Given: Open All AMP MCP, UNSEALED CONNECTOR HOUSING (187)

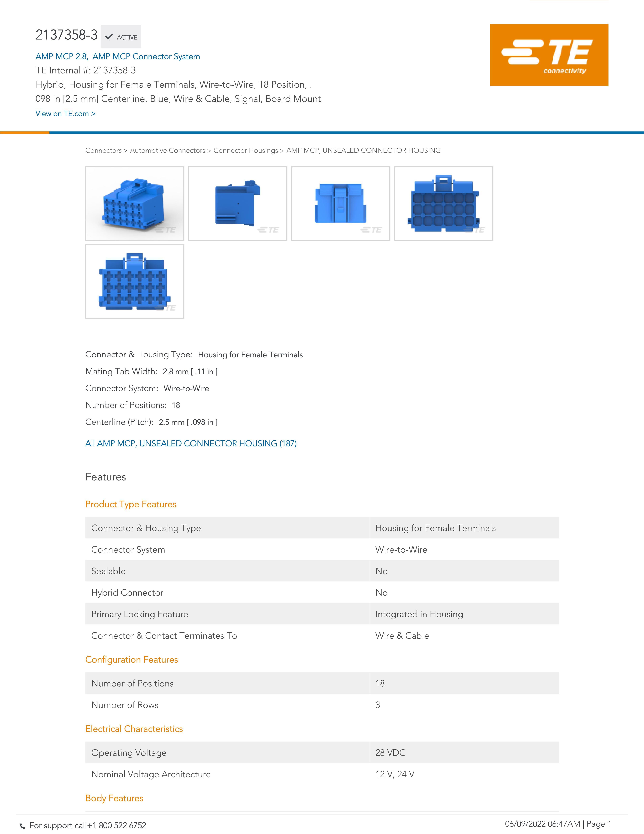Looking at the screenshot, I should (x=191, y=443).
